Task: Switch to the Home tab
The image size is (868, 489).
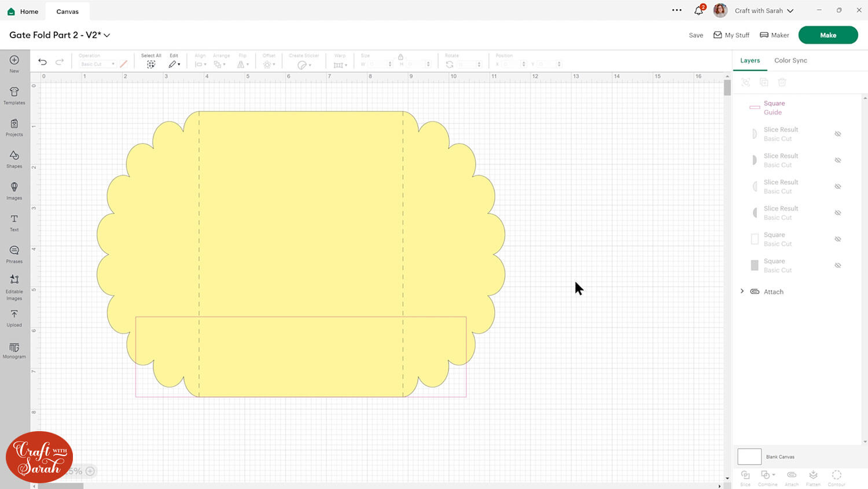Action: [23, 11]
